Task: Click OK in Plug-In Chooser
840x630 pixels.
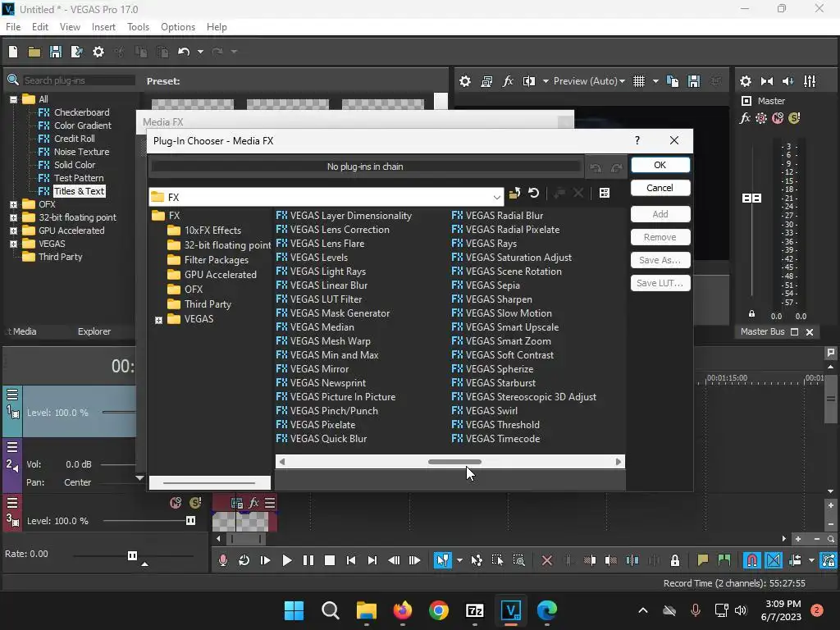Action: click(x=660, y=165)
